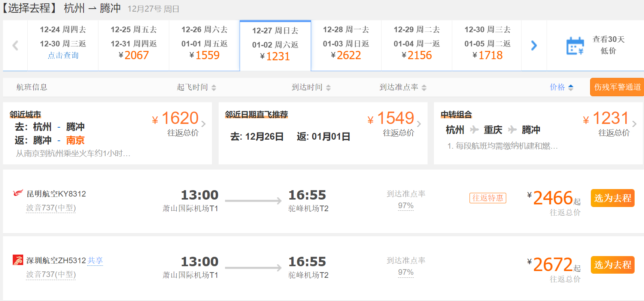This screenshot has height=301, width=644.
Task: Click the Shenzhen Airlines logo icon
Action: (x=18, y=260)
